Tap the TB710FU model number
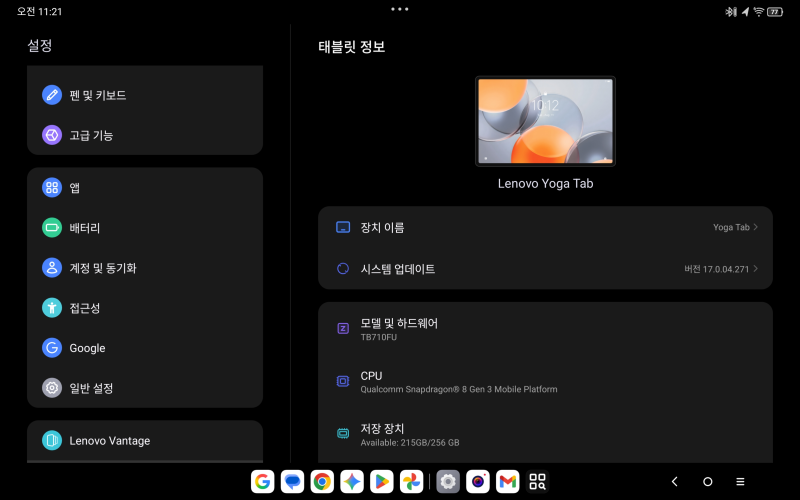This screenshot has width=800, height=500. point(379,337)
